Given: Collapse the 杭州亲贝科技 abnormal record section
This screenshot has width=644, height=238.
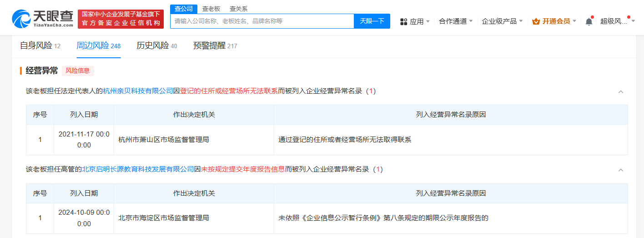Looking at the screenshot, I should pyautogui.click(x=621, y=91).
